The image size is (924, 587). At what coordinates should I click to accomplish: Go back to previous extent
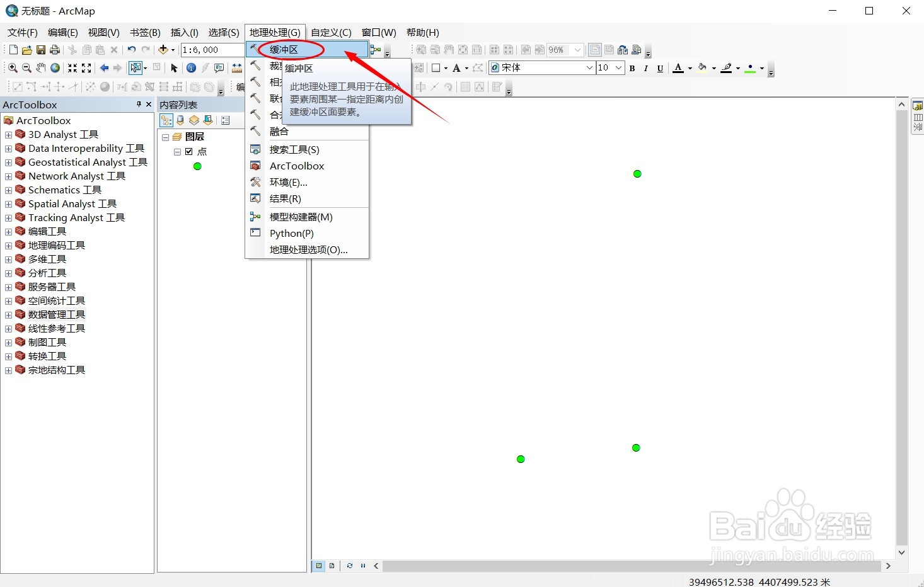coord(104,68)
